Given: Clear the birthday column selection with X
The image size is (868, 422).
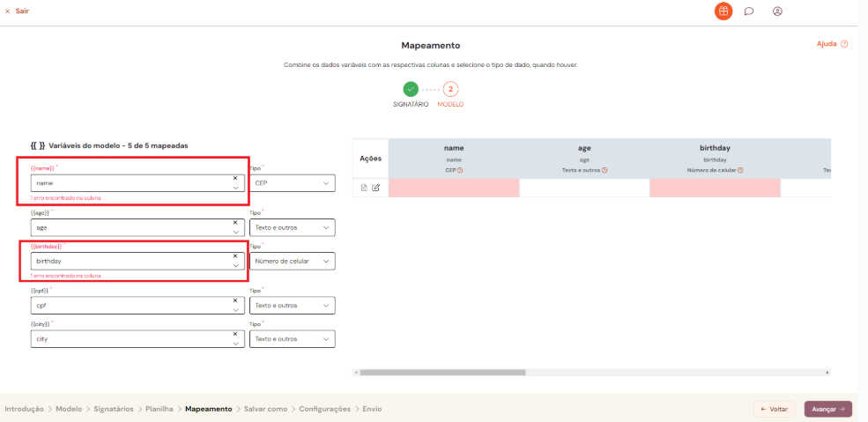Looking at the screenshot, I should [x=235, y=256].
